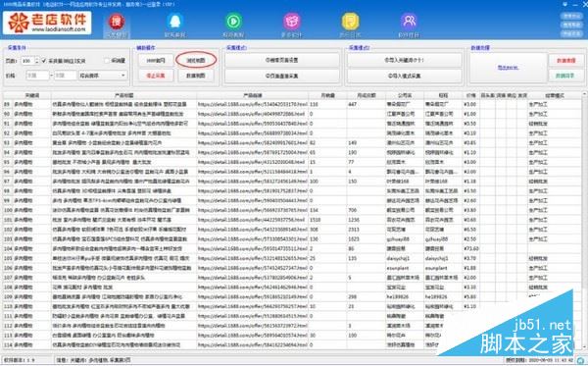The image size is (588, 366).
Task: Select row 89 in the results table
Action: click(x=292, y=104)
